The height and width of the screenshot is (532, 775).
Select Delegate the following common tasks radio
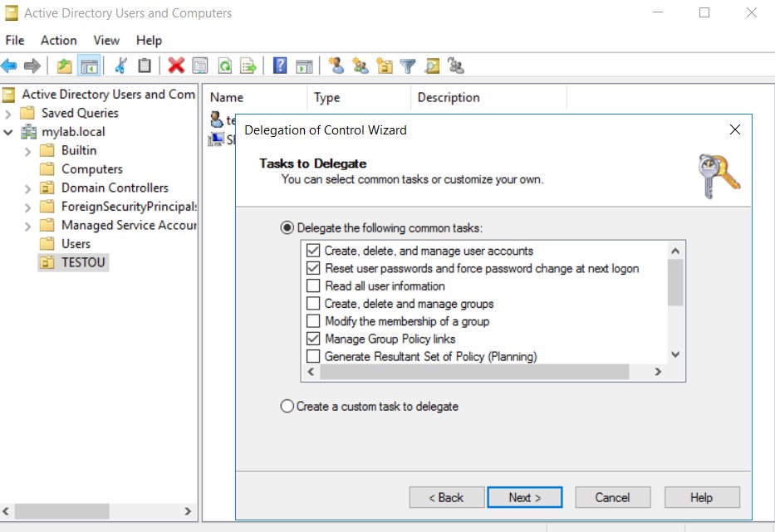(287, 227)
